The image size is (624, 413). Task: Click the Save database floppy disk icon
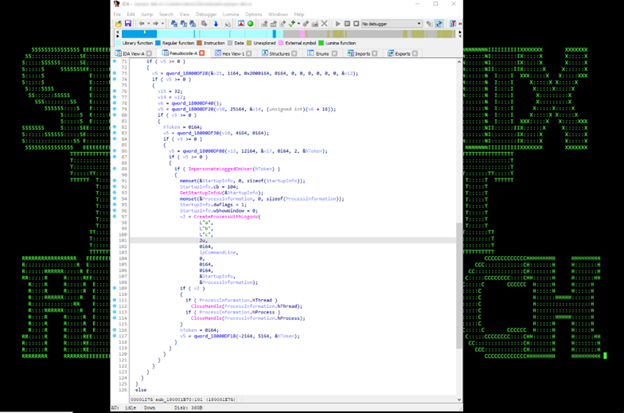coord(128,23)
